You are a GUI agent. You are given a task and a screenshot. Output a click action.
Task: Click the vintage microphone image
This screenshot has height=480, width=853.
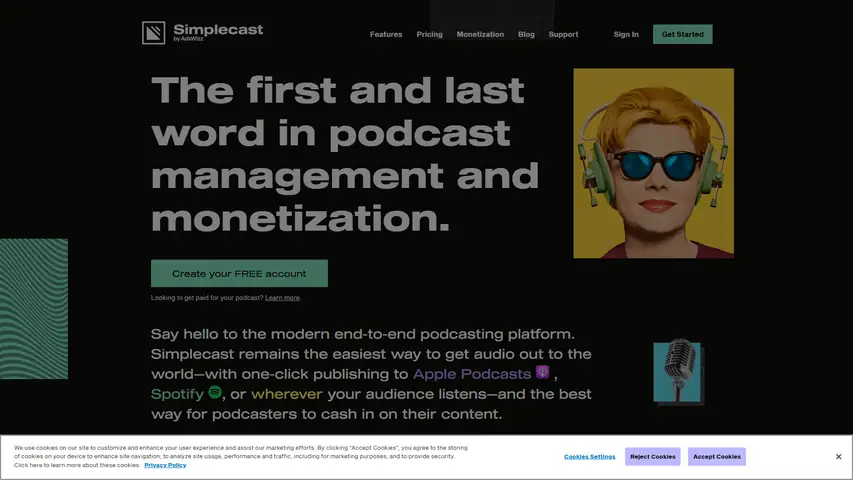[678, 372]
